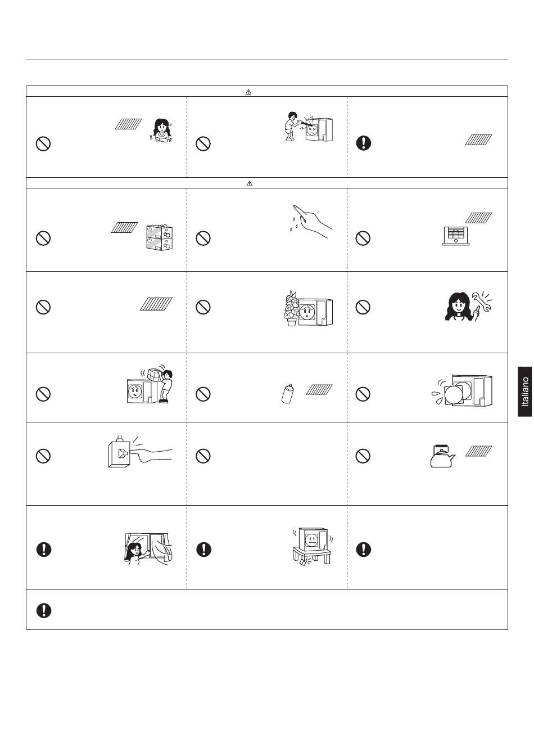534x756 pixels.
Task: Click the stacked food boxes illustration
Action: click(159, 238)
